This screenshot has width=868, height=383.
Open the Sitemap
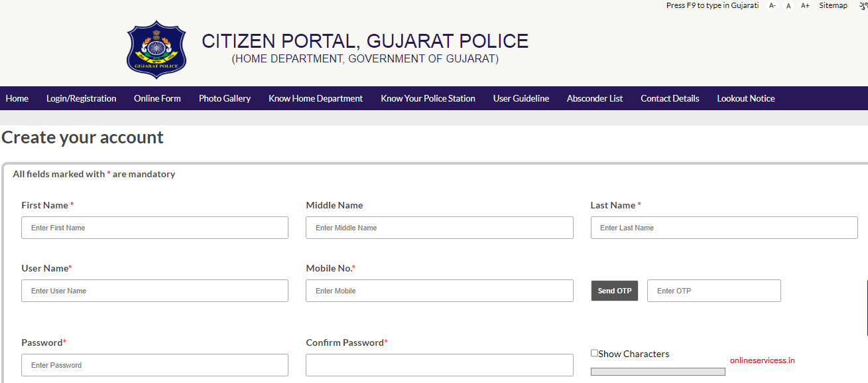[x=833, y=5]
